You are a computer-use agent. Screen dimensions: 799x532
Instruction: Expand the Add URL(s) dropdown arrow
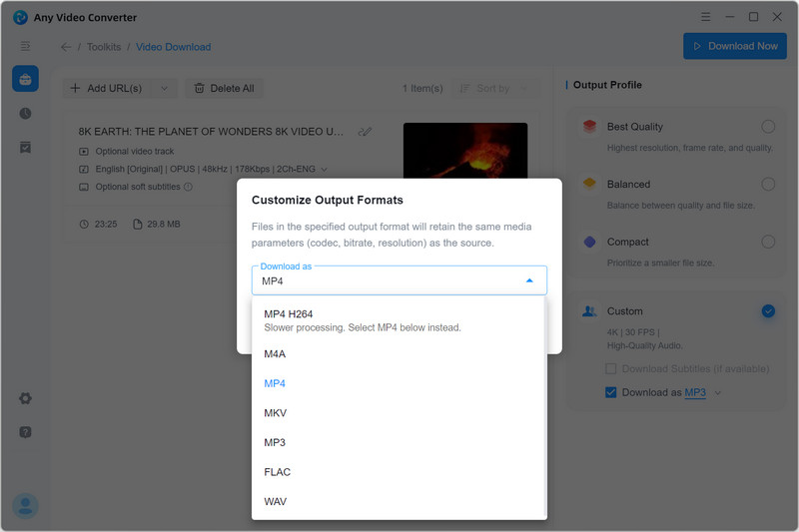click(165, 89)
